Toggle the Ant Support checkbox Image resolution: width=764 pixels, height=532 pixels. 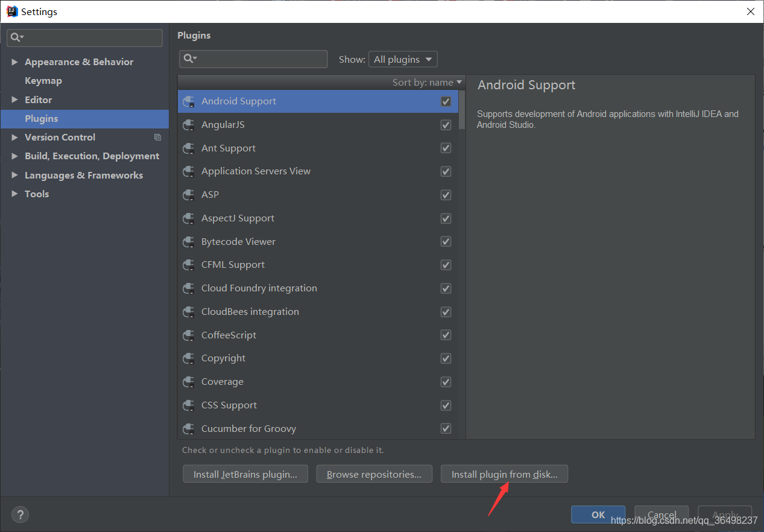tap(446, 148)
